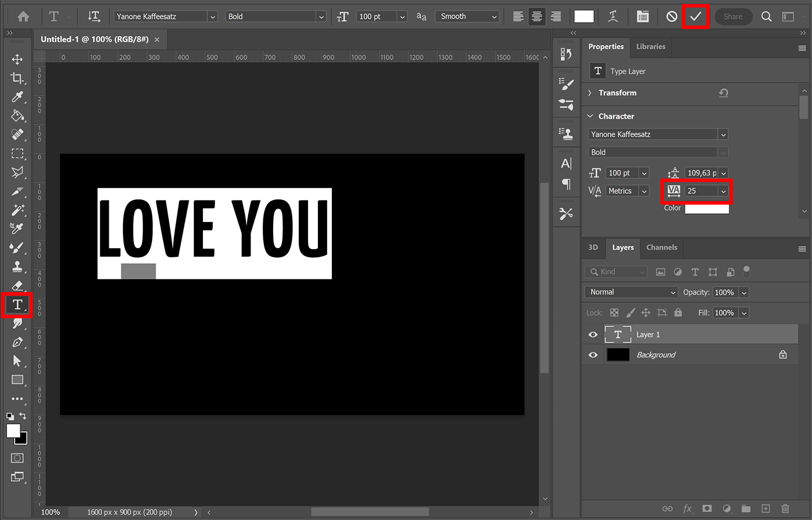Select the Crop tool
This screenshot has height=520, width=812.
coord(17,78)
